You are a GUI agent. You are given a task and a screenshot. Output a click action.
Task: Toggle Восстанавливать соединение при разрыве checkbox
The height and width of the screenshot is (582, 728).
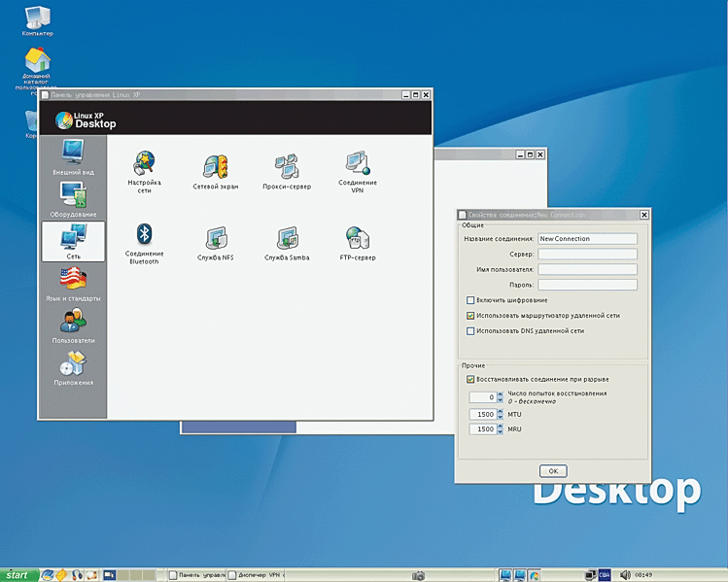point(470,379)
